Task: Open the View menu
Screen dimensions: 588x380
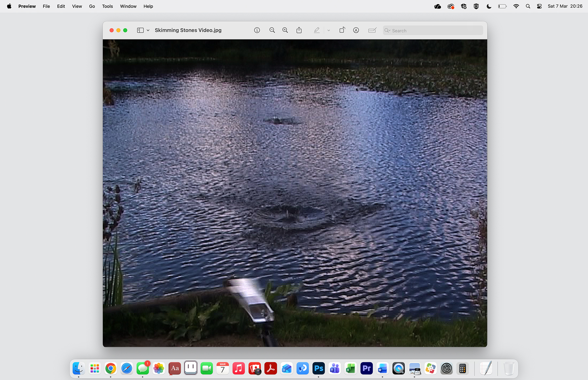Action: click(77, 6)
